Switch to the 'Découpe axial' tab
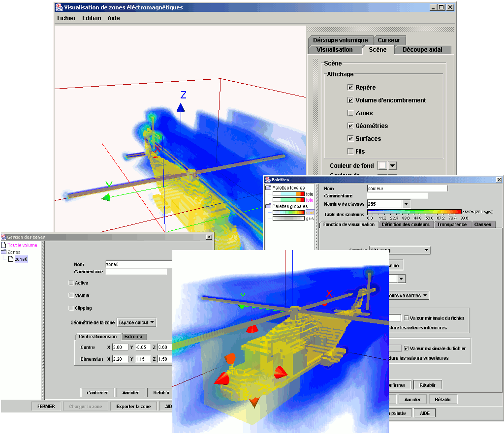Image resolution: width=504 pixels, height=443 pixels. point(422,50)
